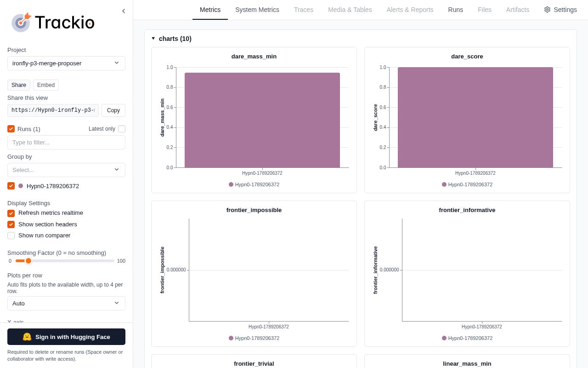Click the Settings gear icon

point(547,10)
